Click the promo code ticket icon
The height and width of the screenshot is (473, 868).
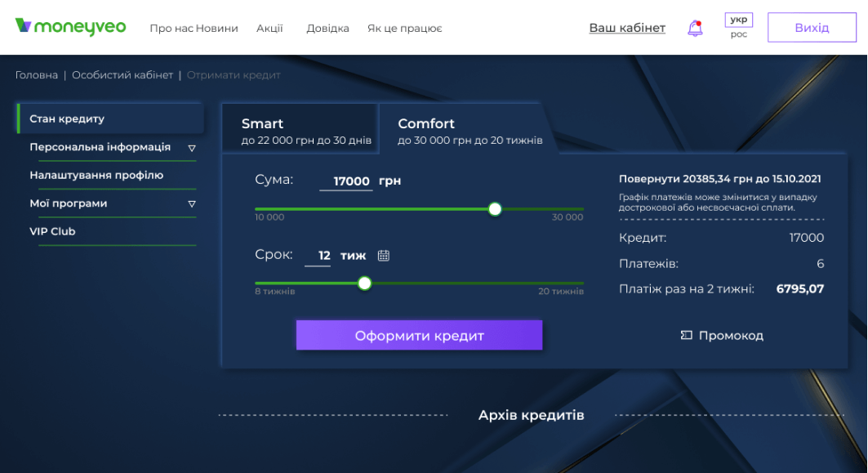(x=687, y=335)
